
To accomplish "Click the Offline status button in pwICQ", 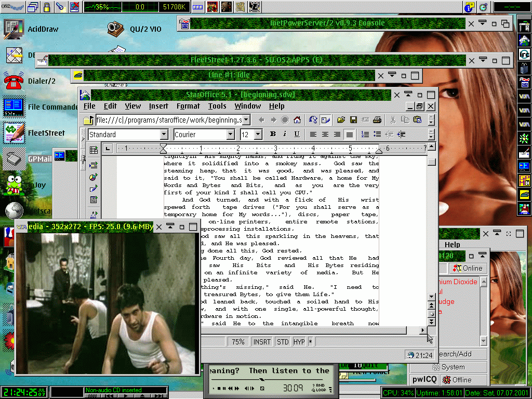I will click(464, 380).
